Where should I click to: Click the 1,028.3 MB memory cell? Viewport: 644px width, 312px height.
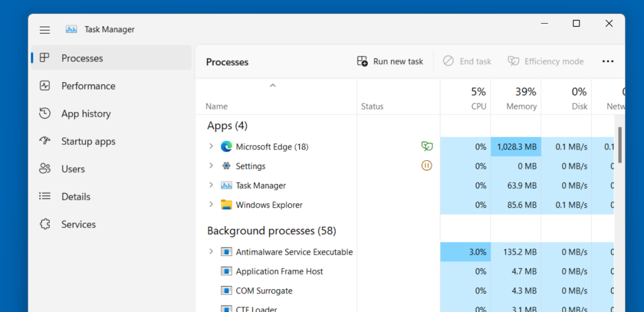pos(516,147)
